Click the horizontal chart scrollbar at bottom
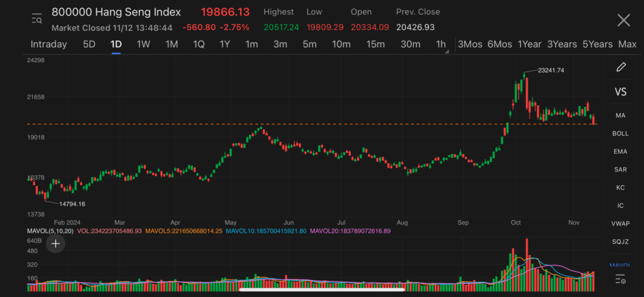Viewport: 644px width, 297px height. tap(322, 289)
